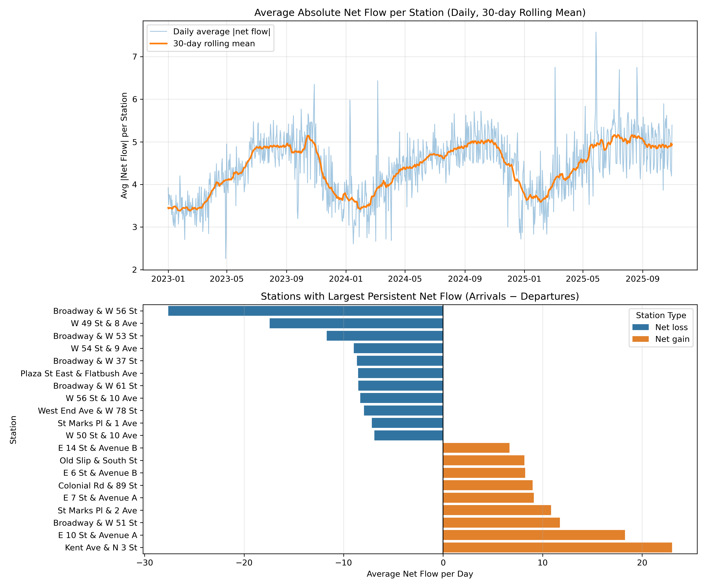The width and height of the screenshot is (706, 588).
Task: Click the top chart title text
Action: pyautogui.click(x=419, y=13)
